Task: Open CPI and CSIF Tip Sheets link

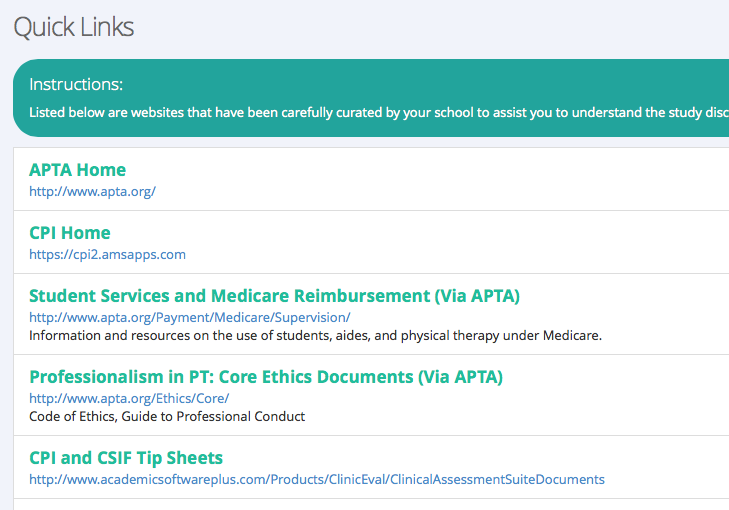Action: 126,458
